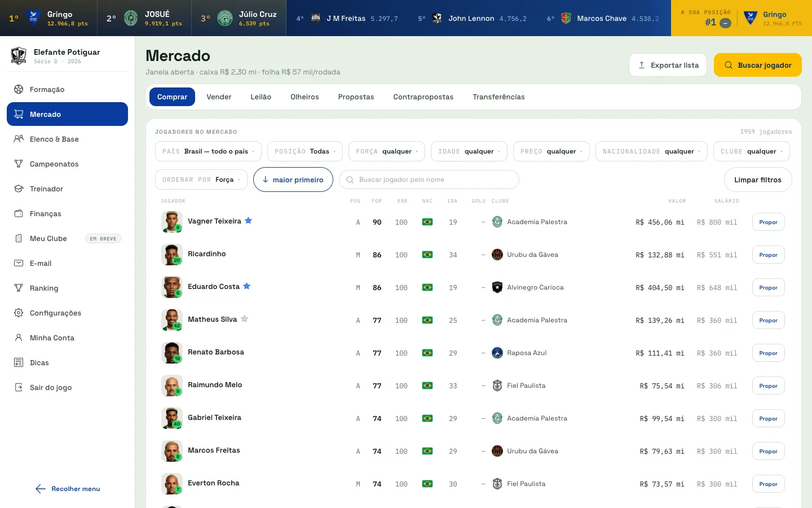The image size is (812, 508).
Task: Click the Elenco & Base people icon
Action: (x=19, y=139)
